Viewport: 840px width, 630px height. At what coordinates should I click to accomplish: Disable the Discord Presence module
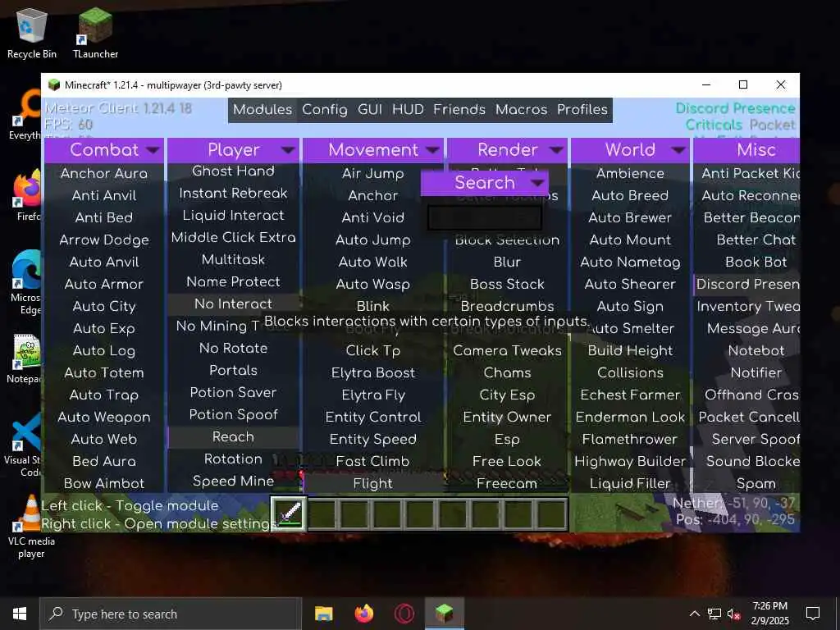click(746, 285)
